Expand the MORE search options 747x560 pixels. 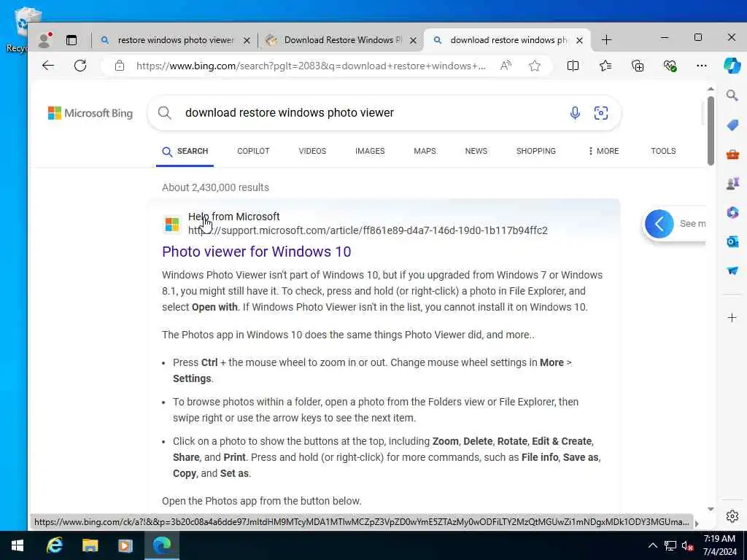click(x=603, y=151)
